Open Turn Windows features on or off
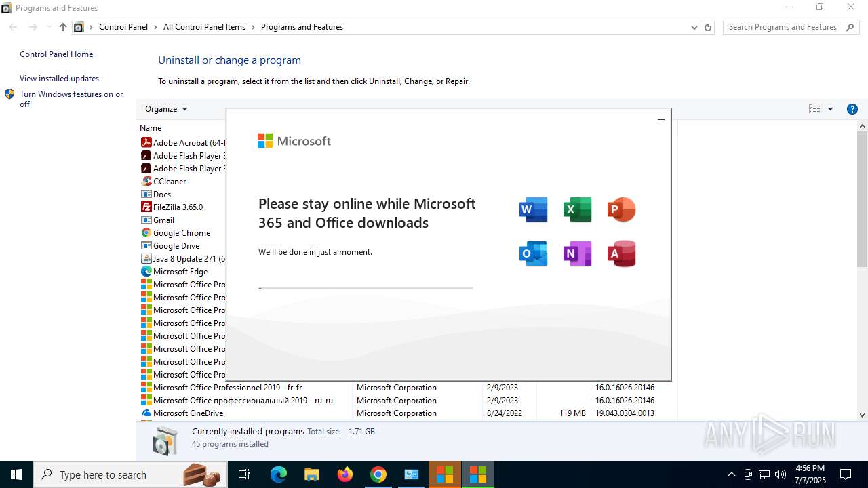The width and height of the screenshot is (868, 488). tap(71, 99)
